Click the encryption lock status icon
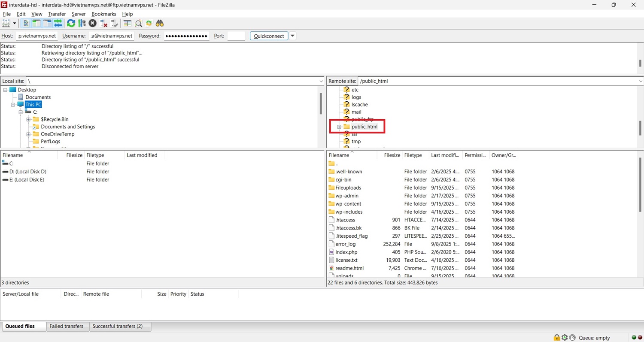Screen dimensions: 644x342 pos(556,338)
